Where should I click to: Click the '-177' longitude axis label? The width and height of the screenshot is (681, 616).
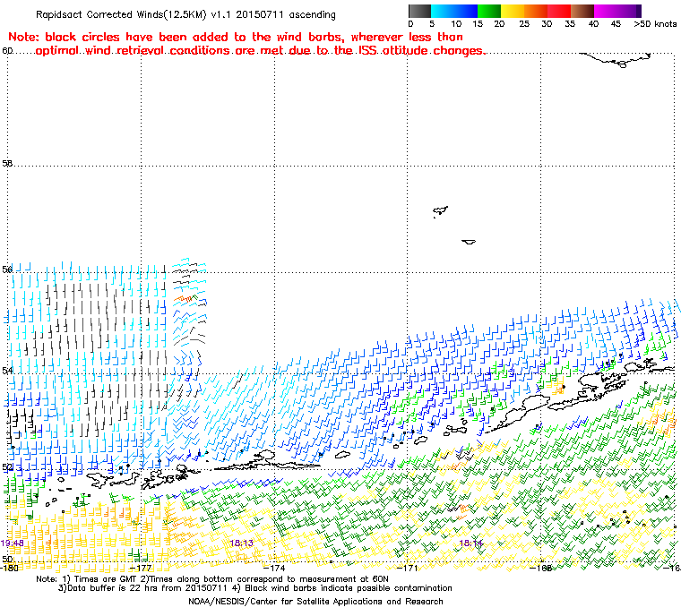coord(141,568)
